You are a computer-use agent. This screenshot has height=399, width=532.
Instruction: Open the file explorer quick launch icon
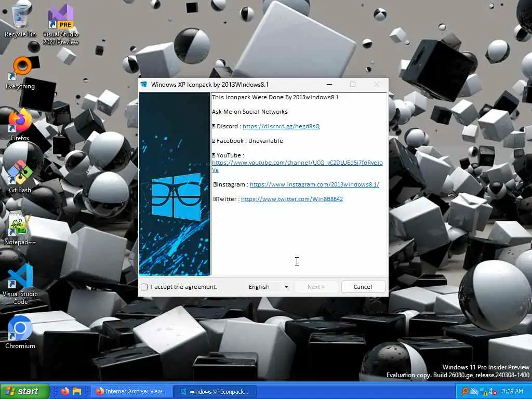pos(77,391)
